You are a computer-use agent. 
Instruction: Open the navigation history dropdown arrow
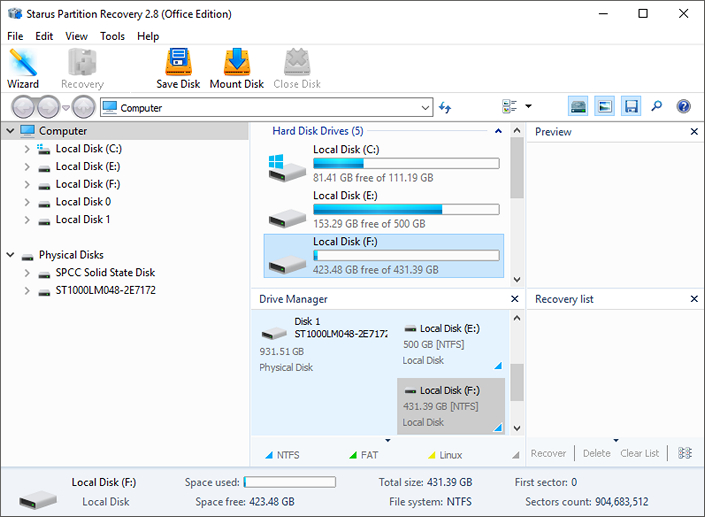66,107
